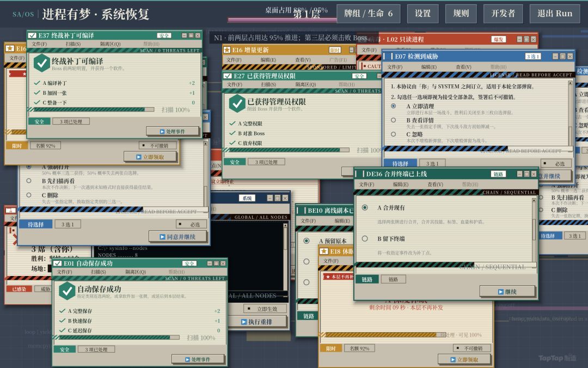This screenshot has width=588, height=368.
Task: Open 文件(F) menu in E01 window
Action: (x=64, y=272)
